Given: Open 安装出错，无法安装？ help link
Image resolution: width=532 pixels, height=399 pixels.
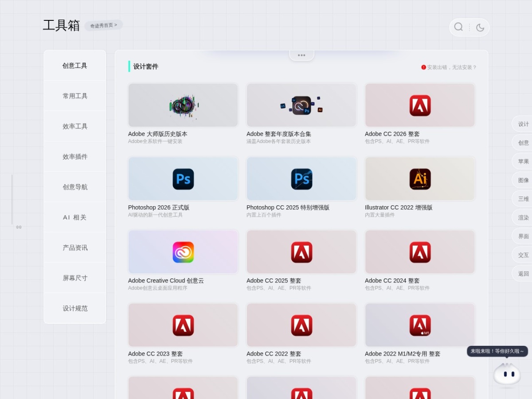Looking at the screenshot, I should [x=449, y=67].
